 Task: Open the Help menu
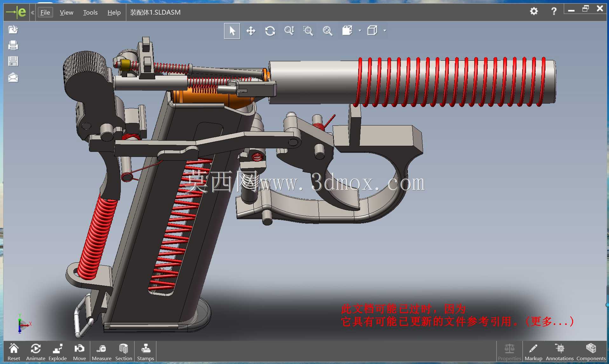point(114,12)
